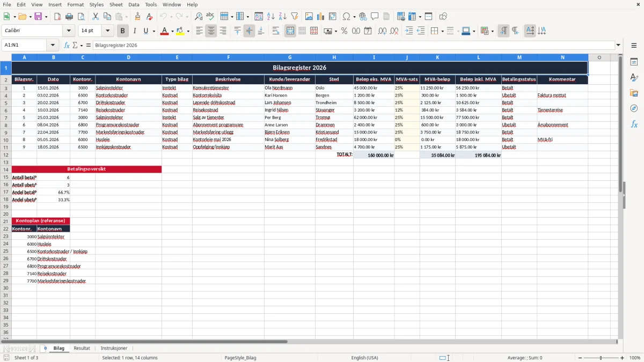The image size is (644, 362).
Task: Open the Format menu
Action: [x=75, y=4]
